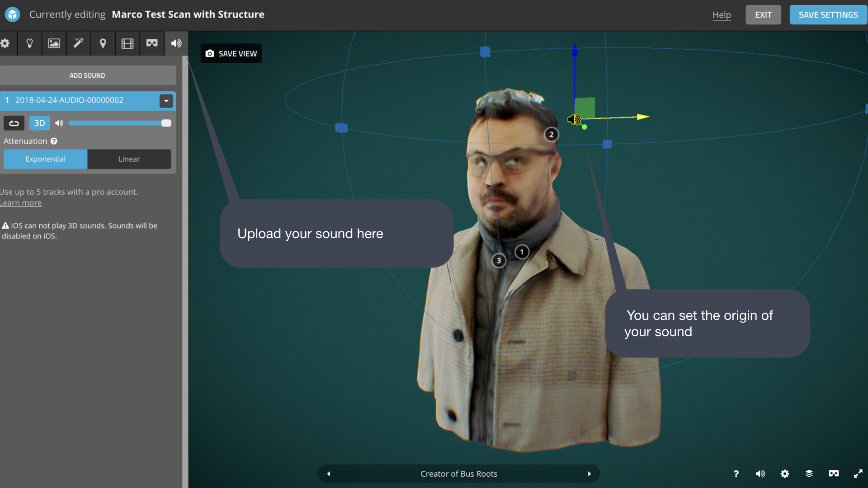Select Exponential attenuation

pos(45,159)
